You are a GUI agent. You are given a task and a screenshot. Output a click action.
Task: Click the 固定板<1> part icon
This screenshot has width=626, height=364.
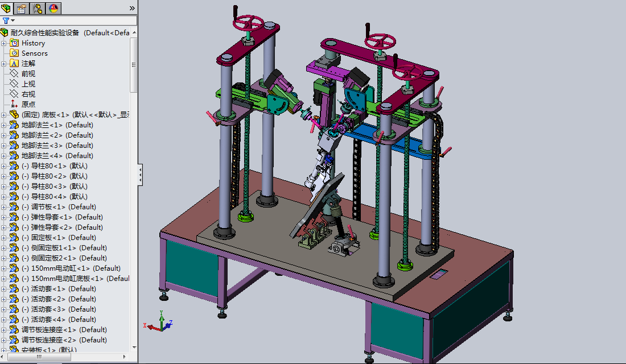14,238
